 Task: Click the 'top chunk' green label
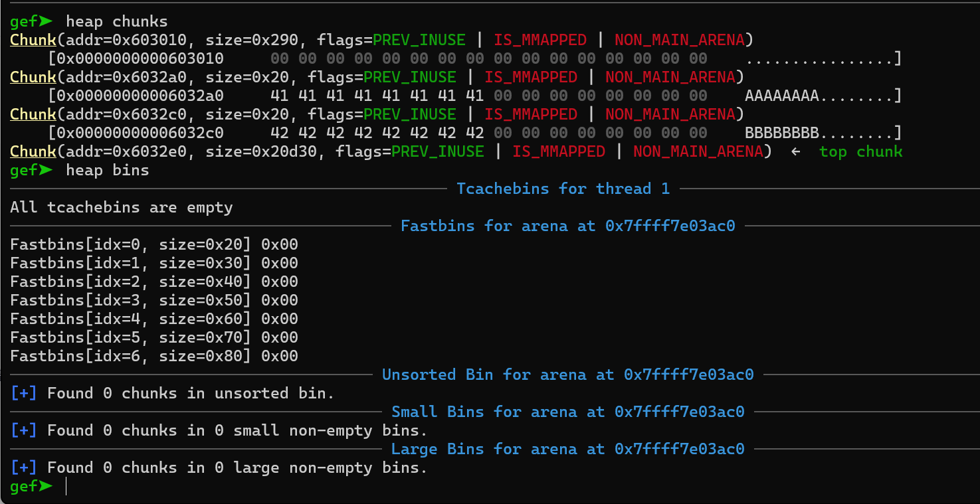click(860, 151)
